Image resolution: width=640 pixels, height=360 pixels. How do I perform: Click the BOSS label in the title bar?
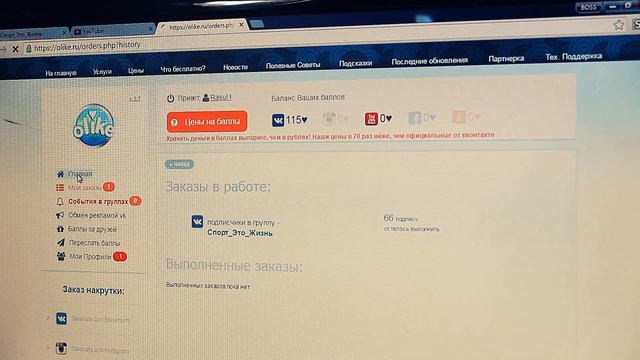pos(589,7)
